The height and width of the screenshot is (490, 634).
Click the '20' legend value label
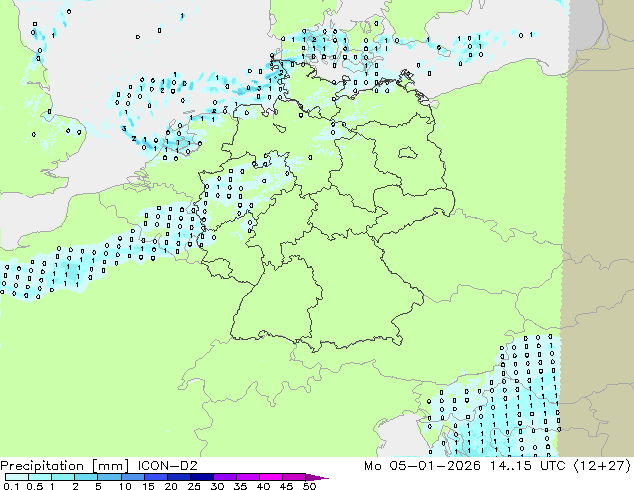coord(171,486)
